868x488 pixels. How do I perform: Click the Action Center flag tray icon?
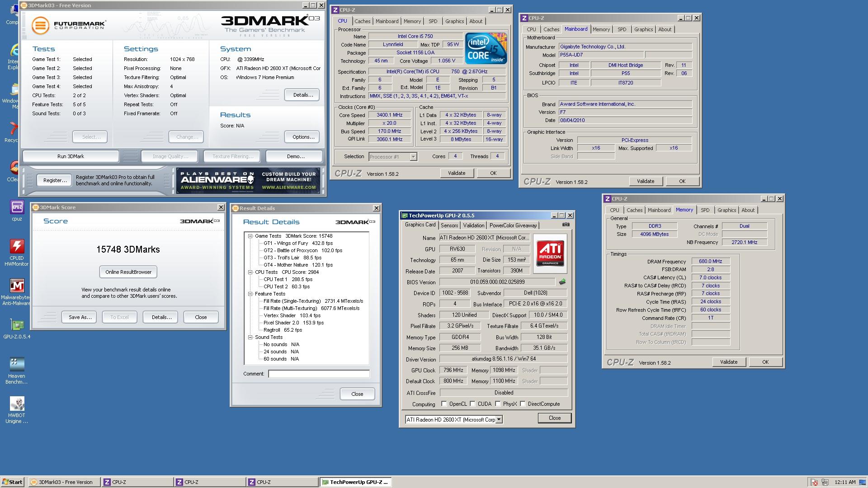(814, 482)
